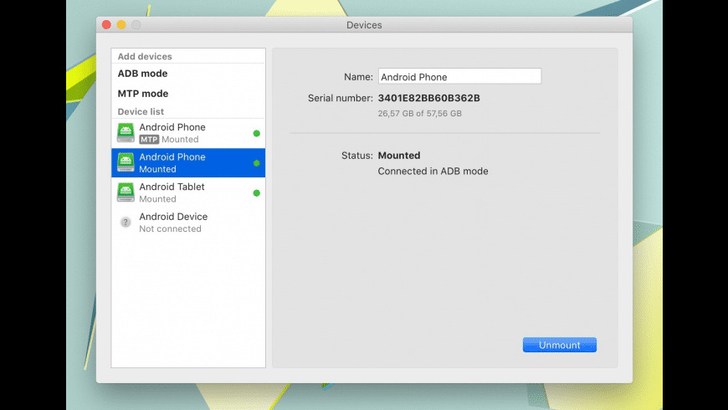Click the Status: label

coord(357,156)
